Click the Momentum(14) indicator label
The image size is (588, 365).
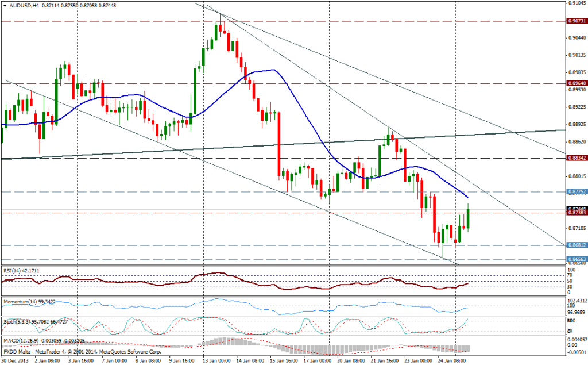point(34,301)
